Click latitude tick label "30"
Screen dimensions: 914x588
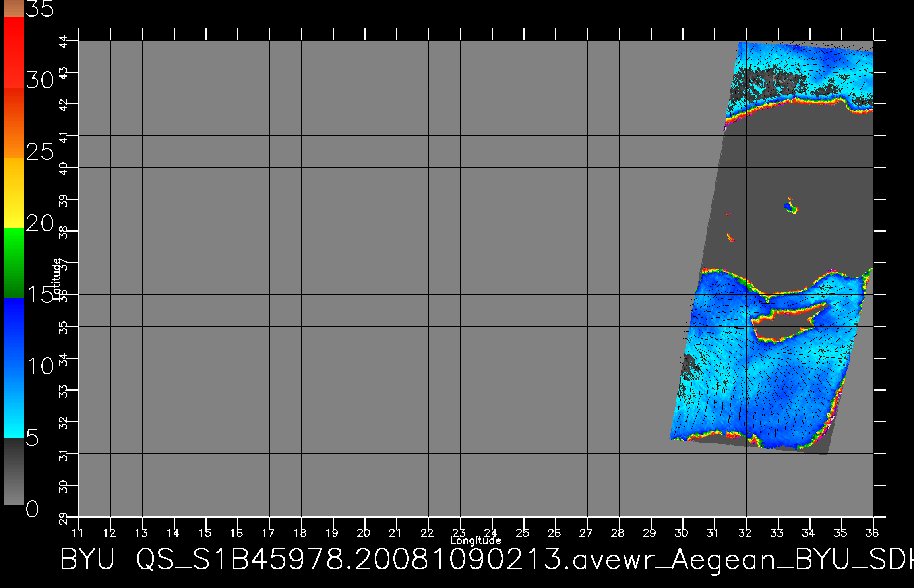[64, 487]
